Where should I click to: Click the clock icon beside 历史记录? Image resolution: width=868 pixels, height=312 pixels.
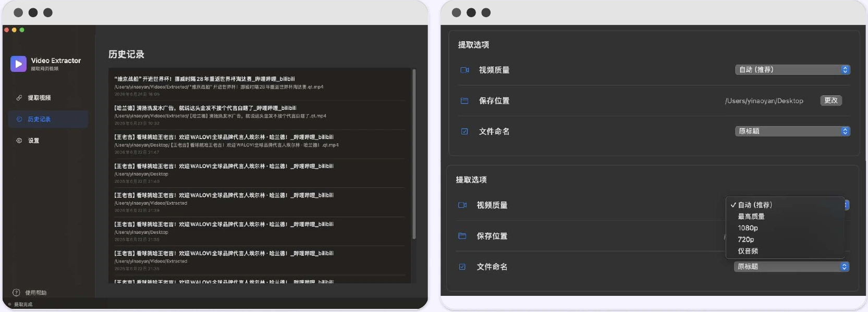pyautogui.click(x=19, y=119)
